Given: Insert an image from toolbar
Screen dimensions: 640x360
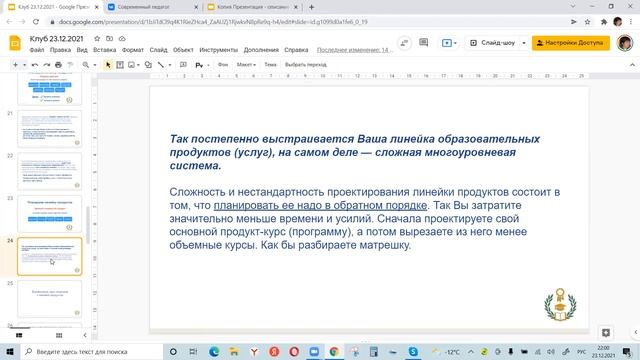Looking at the screenshot, I should pos(131,65).
